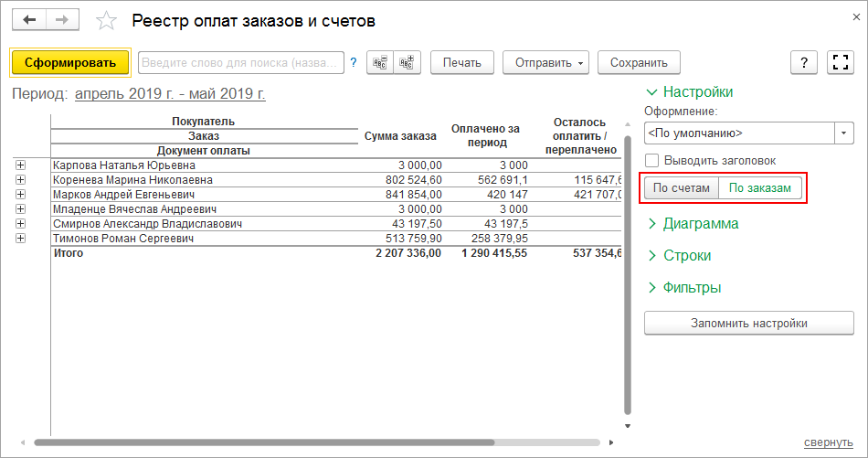Expand the Фильтры section
The height and width of the screenshot is (458, 868).
click(684, 287)
